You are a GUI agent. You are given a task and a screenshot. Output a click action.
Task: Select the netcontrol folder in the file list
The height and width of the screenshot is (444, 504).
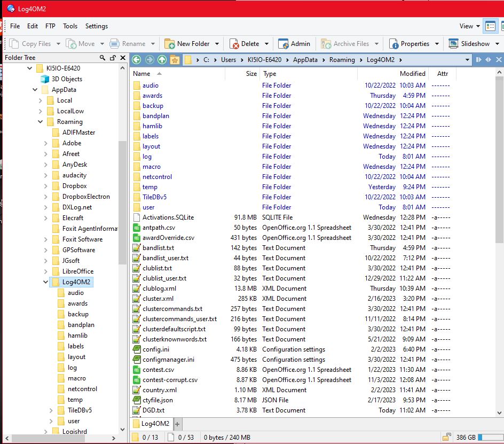[x=157, y=177]
